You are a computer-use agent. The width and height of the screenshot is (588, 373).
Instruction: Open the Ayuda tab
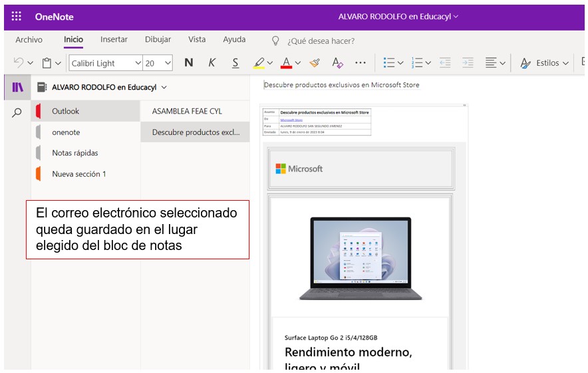click(x=234, y=39)
